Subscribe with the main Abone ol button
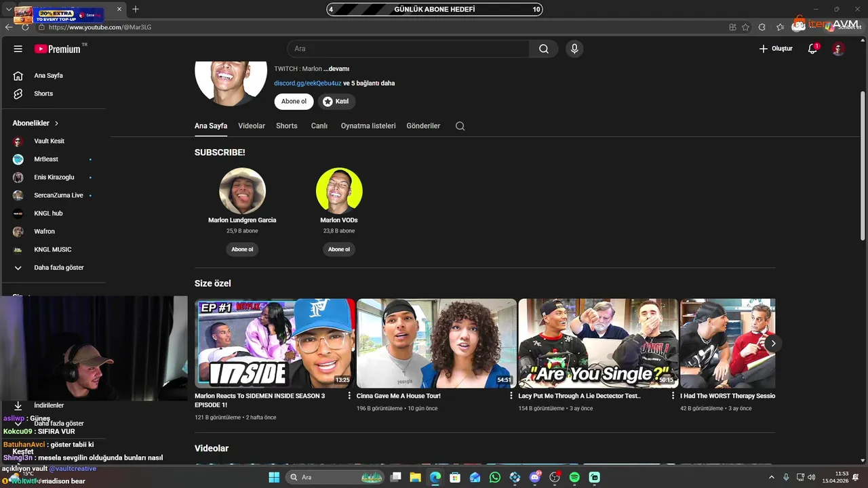The image size is (868, 488). coord(294,102)
